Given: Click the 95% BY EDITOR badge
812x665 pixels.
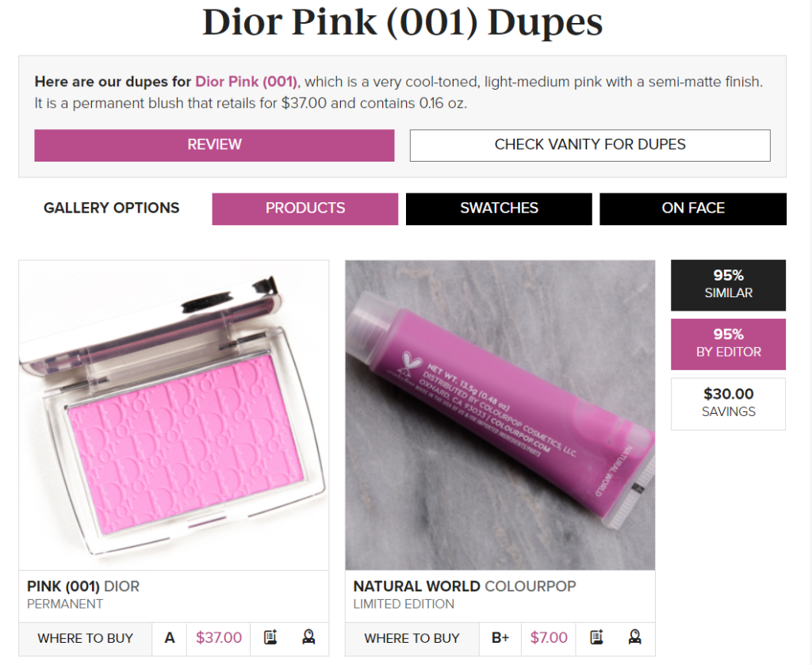Looking at the screenshot, I should click(x=728, y=344).
